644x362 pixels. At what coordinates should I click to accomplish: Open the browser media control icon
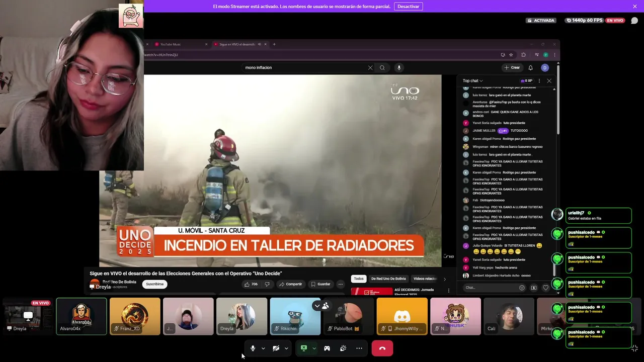[x=537, y=55]
